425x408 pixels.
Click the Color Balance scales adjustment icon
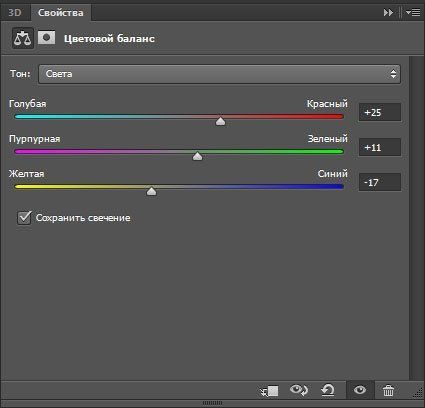coord(23,38)
